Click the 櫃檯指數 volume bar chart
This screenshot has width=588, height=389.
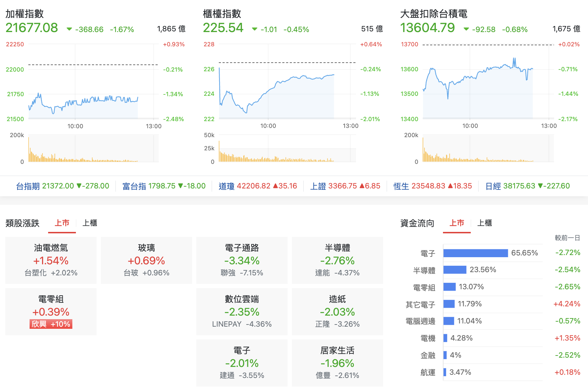(x=287, y=149)
